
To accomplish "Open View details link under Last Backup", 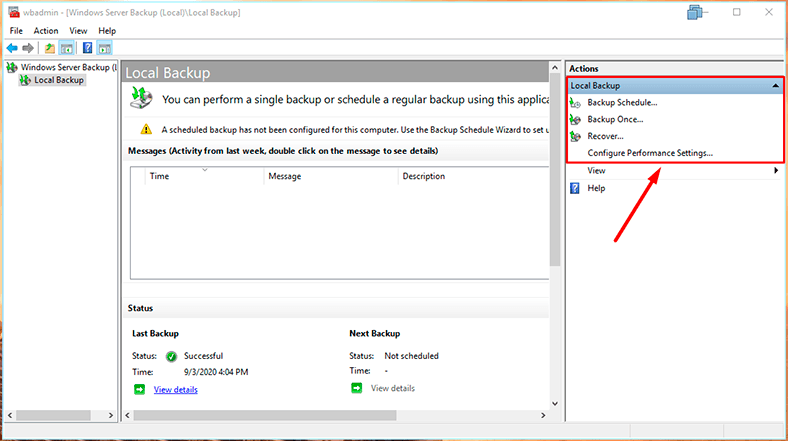I will click(x=175, y=390).
